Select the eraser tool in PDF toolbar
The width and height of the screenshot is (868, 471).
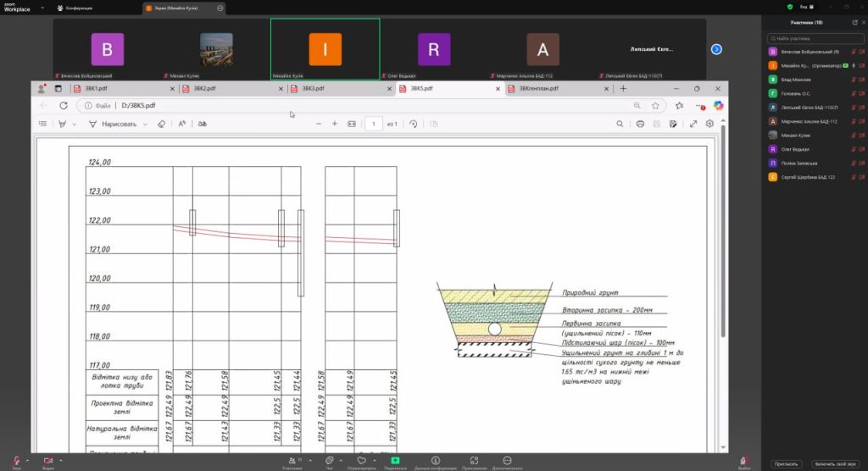pos(161,124)
